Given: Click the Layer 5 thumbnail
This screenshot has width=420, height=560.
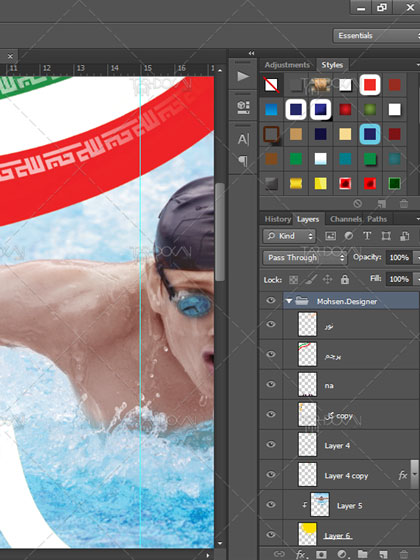Looking at the screenshot, I should click(320, 504).
